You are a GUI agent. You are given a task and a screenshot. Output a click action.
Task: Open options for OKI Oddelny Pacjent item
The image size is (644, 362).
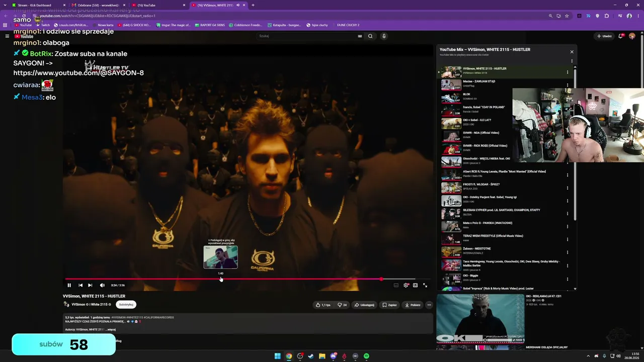[568, 201]
